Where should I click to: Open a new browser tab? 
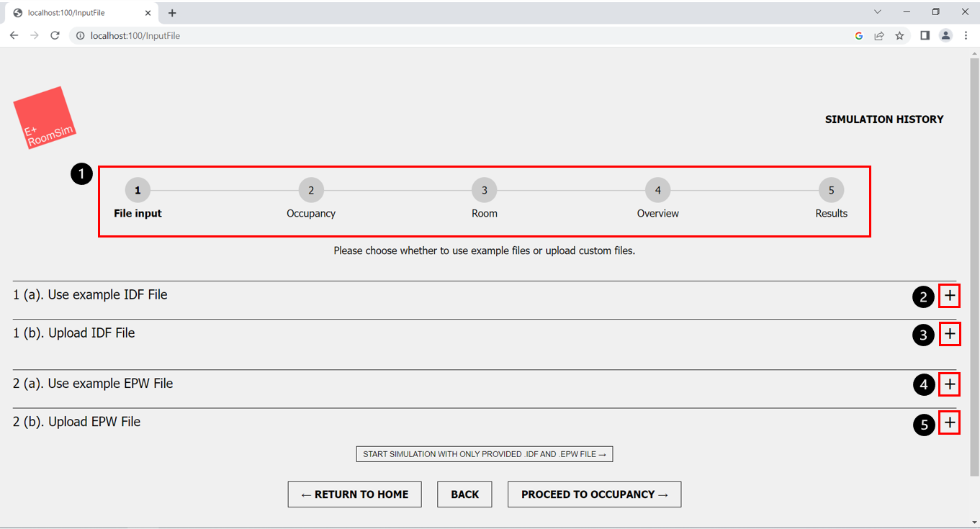172,12
